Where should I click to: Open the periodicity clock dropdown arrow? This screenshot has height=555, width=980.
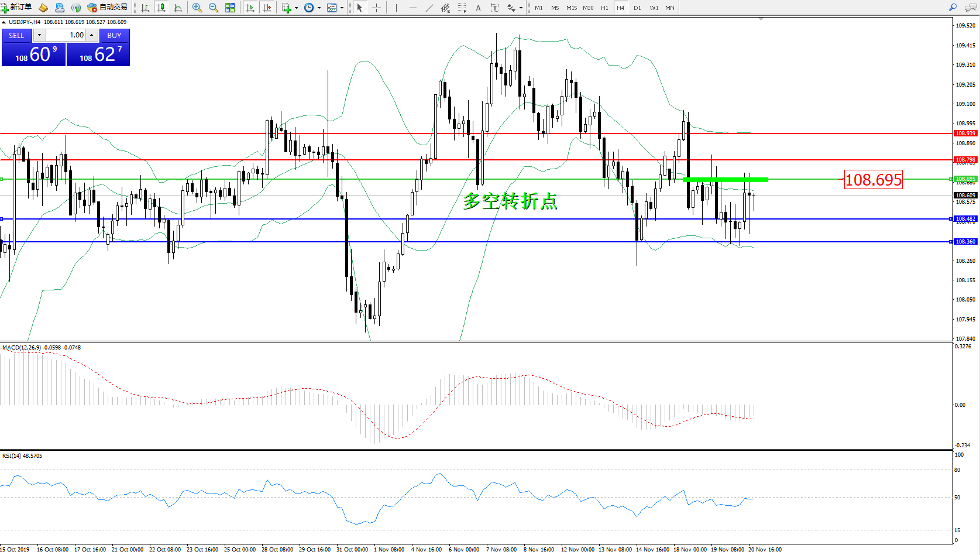(x=319, y=8)
